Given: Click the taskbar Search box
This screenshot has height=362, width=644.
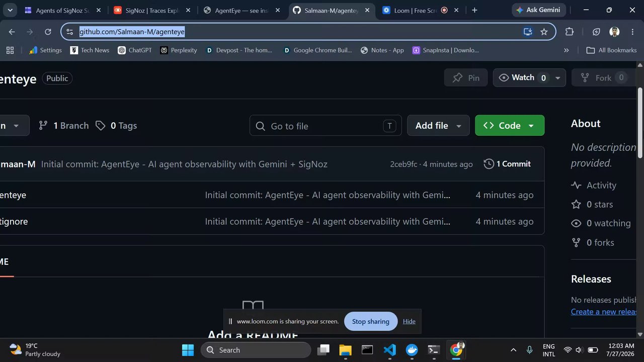Looking at the screenshot, I should 256,350.
